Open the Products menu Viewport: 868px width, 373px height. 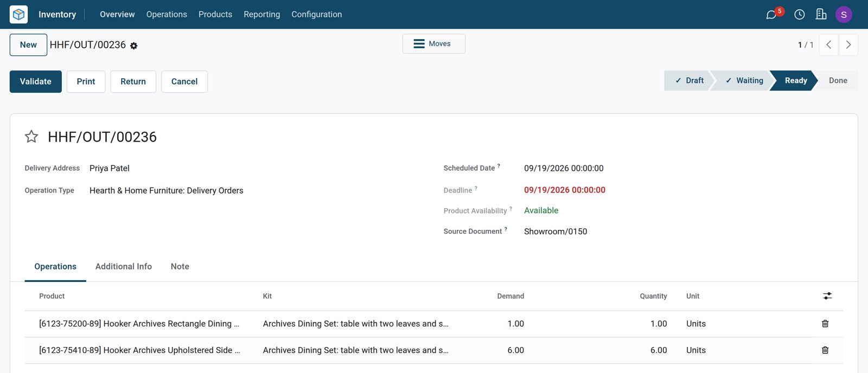click(215, 14)
